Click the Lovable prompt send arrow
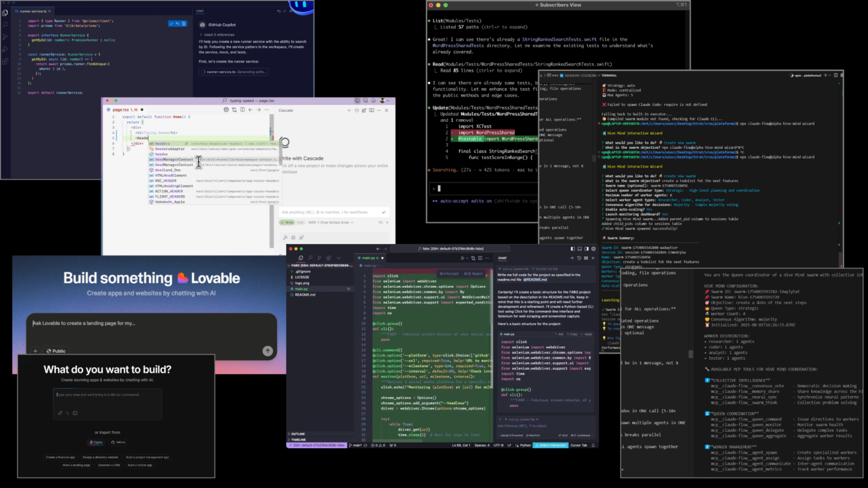 tap(268, 351)
